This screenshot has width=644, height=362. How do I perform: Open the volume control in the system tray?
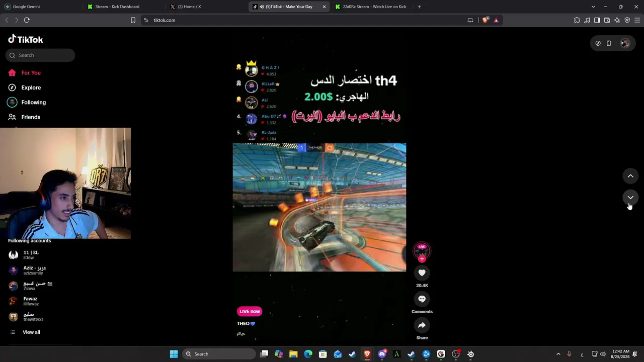[603, 354]
